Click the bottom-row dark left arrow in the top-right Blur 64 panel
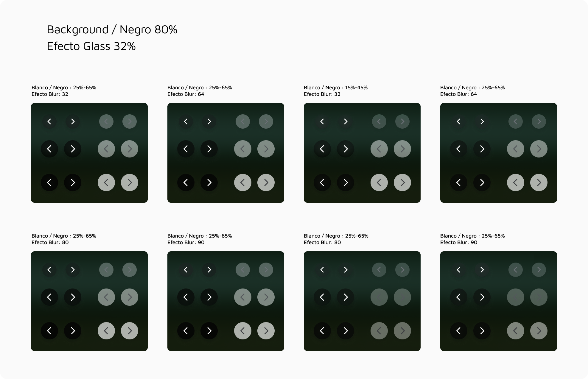The height and width of the screenshot is (379, 588). coord(459,183)
